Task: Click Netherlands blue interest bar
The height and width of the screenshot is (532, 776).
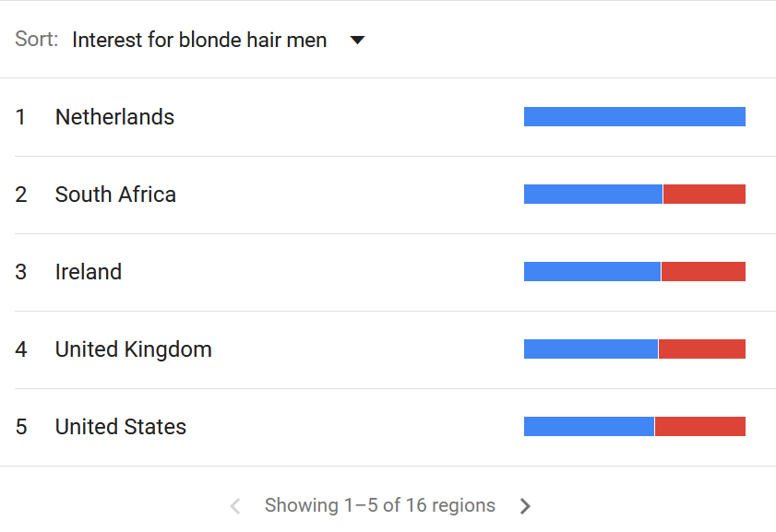Action: pos(635,117)
